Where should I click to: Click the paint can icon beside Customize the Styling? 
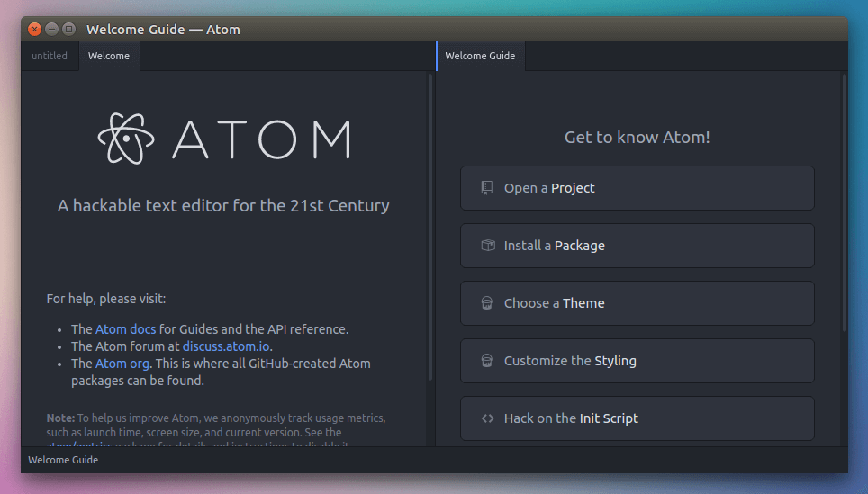click(487, 361)
